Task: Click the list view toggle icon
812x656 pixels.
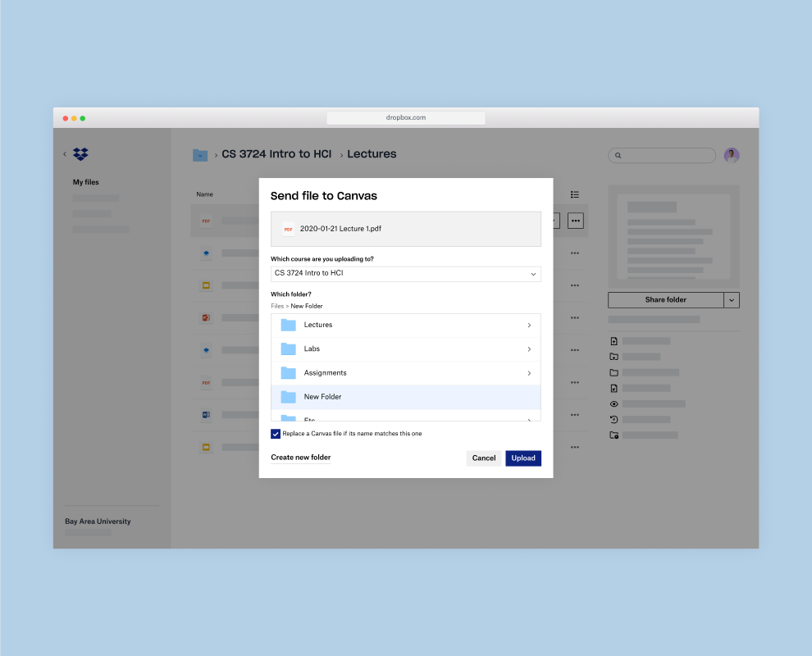Action: pos(575,194)
